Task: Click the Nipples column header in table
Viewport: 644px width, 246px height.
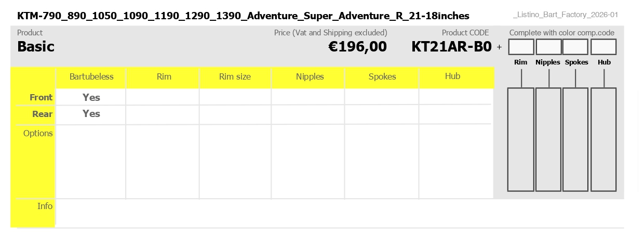Action: pos(310,77)
